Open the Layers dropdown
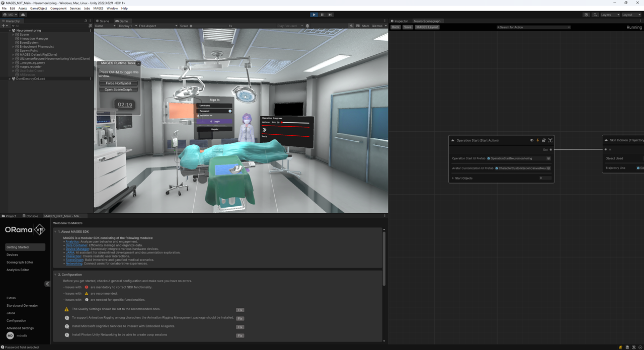This screenshot has height=350, width=644. pyautogui.click(x=610, y=15)
